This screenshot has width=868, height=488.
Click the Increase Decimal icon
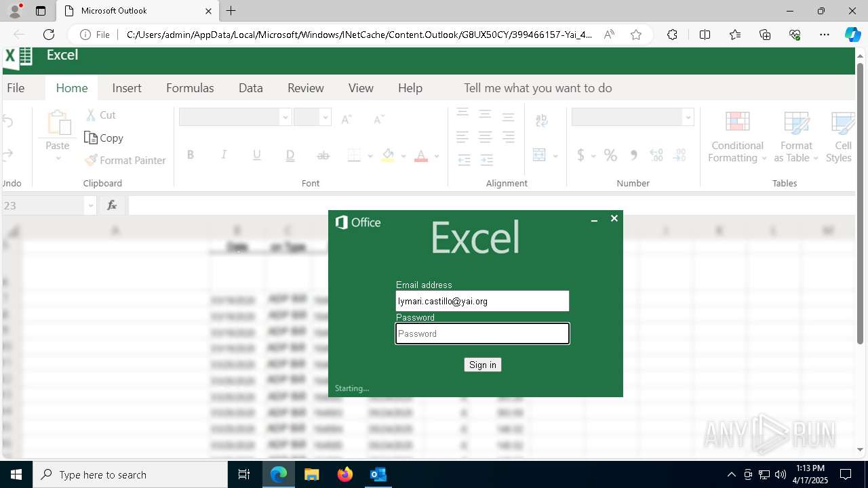coord(656,155)
